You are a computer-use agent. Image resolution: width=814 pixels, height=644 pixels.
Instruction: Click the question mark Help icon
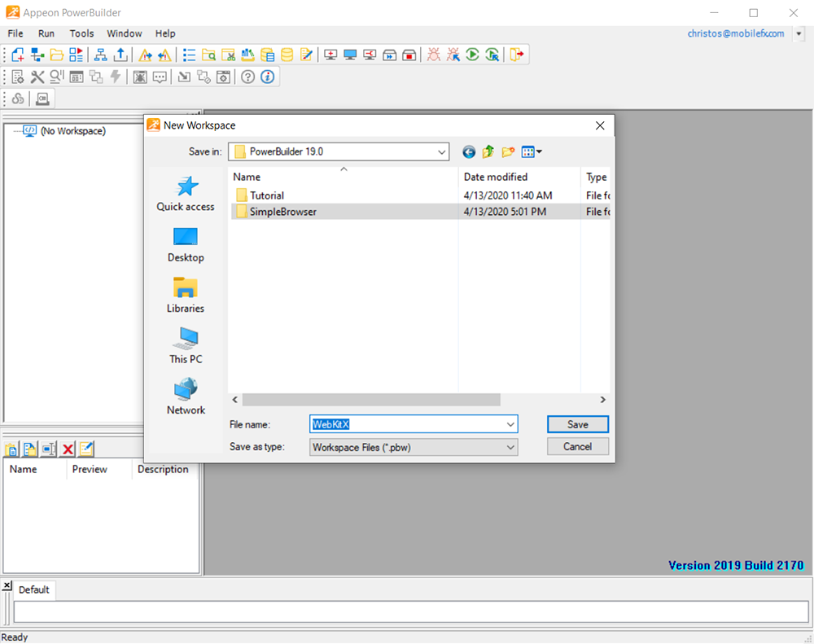[247, 77]
